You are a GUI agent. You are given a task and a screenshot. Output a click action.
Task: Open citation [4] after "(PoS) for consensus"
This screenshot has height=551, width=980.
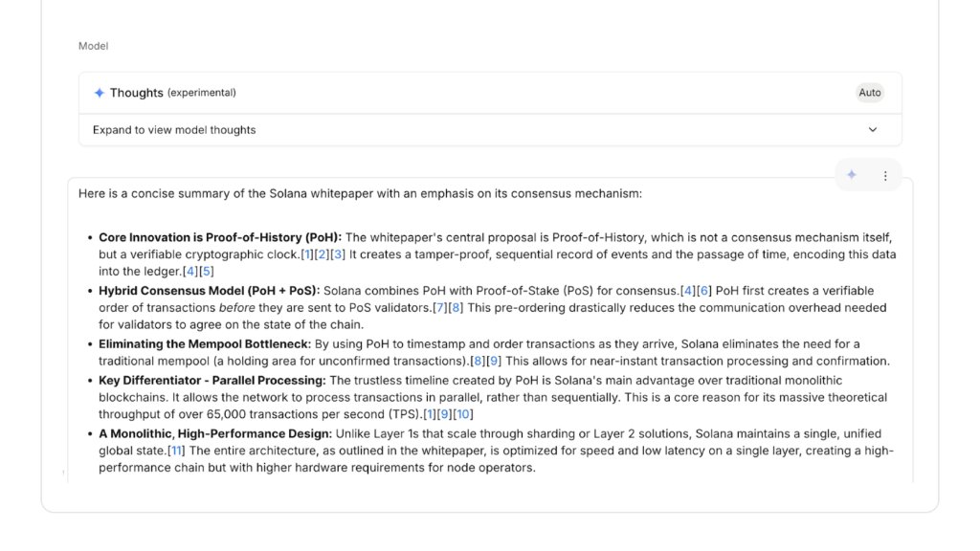(x=688, y=291)
